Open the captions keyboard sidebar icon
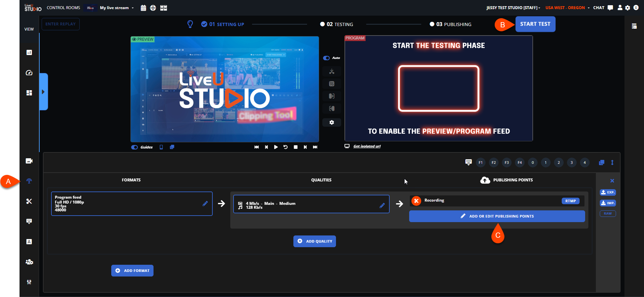This screenshot has height=297, width=644. click(x=29, y=221)
